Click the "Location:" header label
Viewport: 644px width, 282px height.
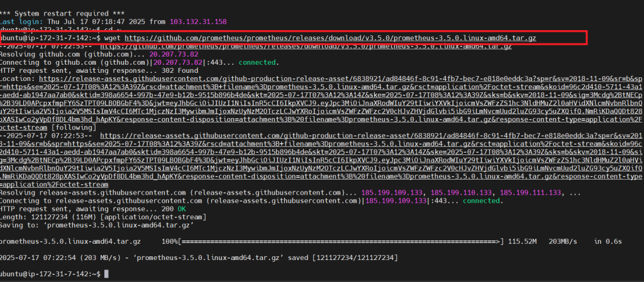pos(18,79)
